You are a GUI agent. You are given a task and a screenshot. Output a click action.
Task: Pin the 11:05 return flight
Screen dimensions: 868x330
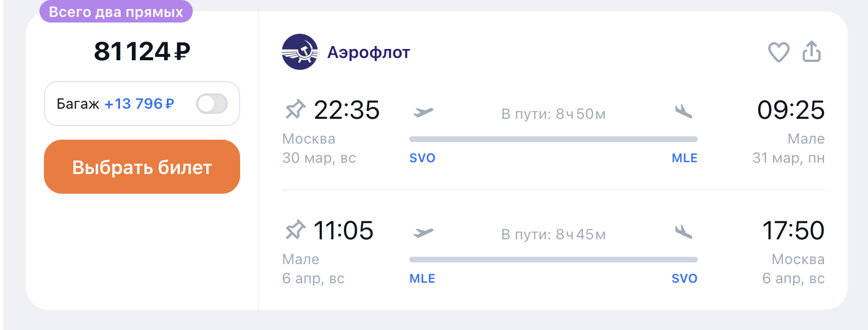click(295, 230)
